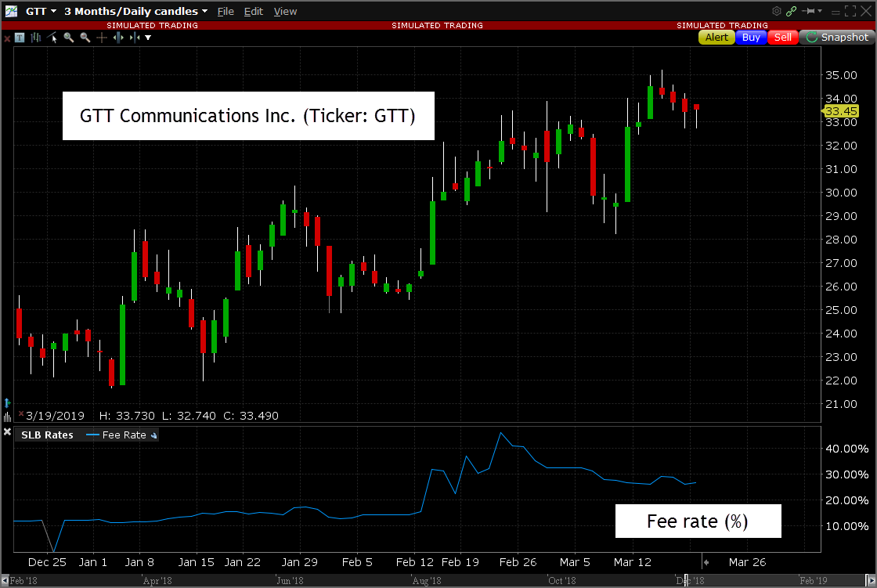Click the Jan 29 date label on axis
Viewport: 877px width, 588px height.
click(x=299, y=562)
